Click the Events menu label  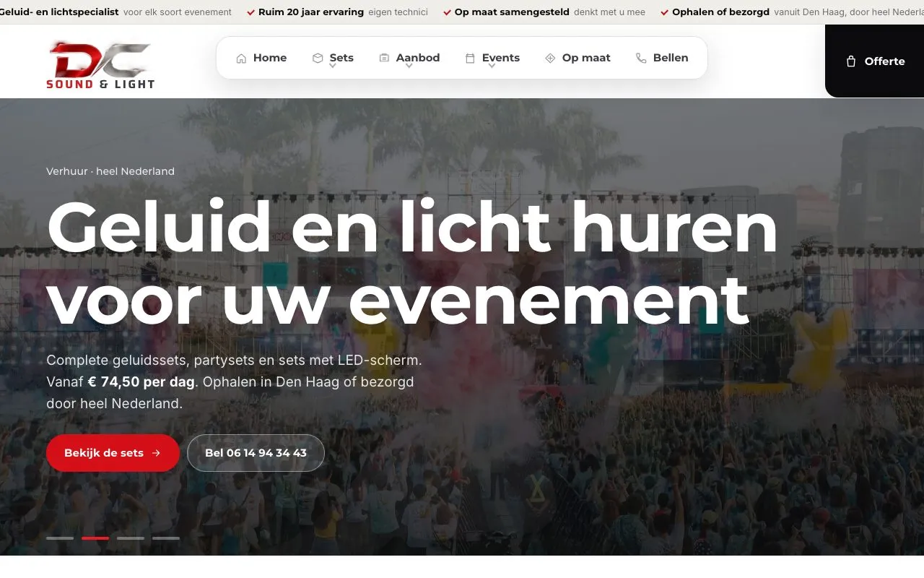501,58
